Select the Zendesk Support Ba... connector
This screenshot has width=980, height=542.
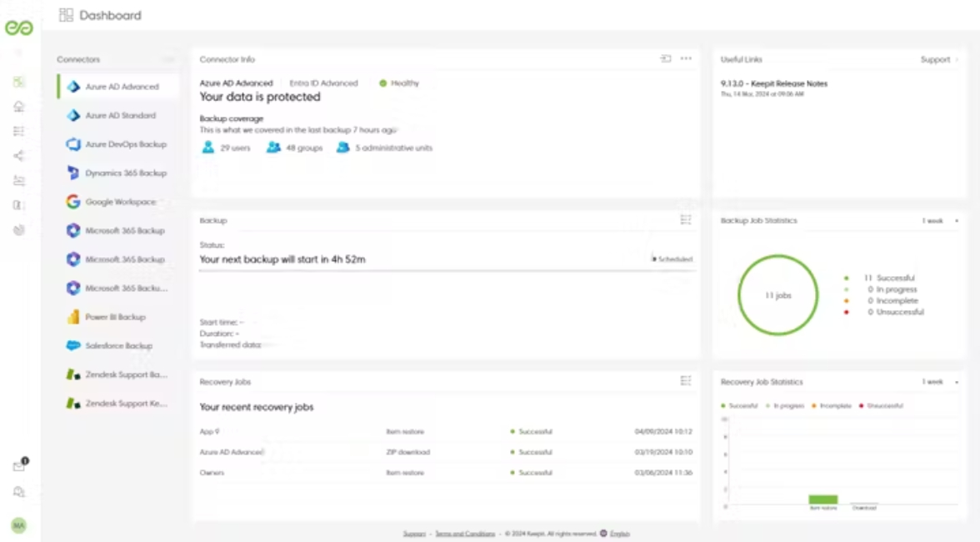(117, 374)
